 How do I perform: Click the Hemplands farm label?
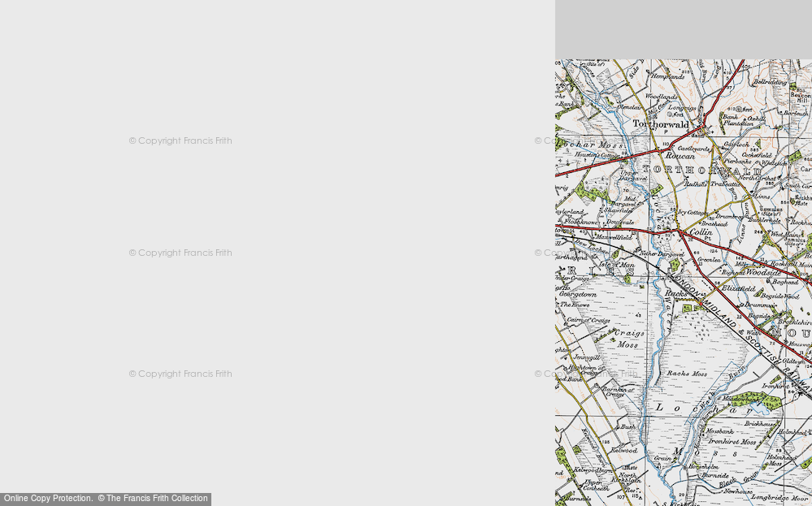[x=667, y=76]
